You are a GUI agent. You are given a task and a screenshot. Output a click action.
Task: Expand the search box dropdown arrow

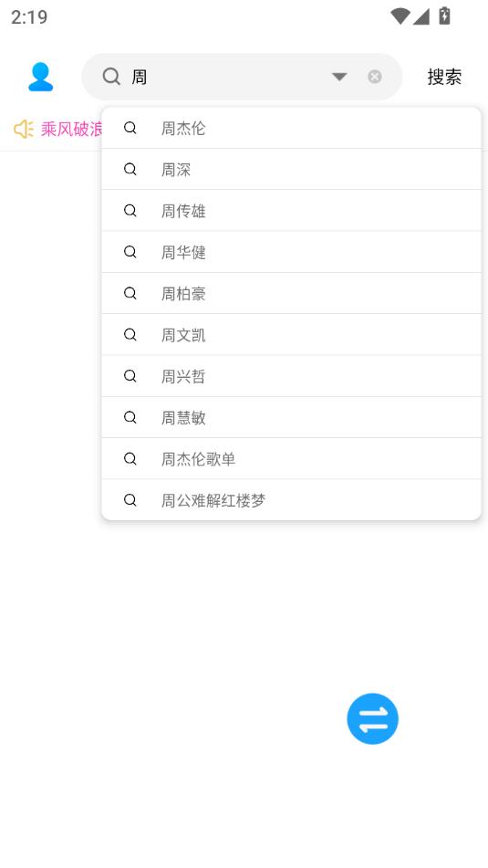339,77
